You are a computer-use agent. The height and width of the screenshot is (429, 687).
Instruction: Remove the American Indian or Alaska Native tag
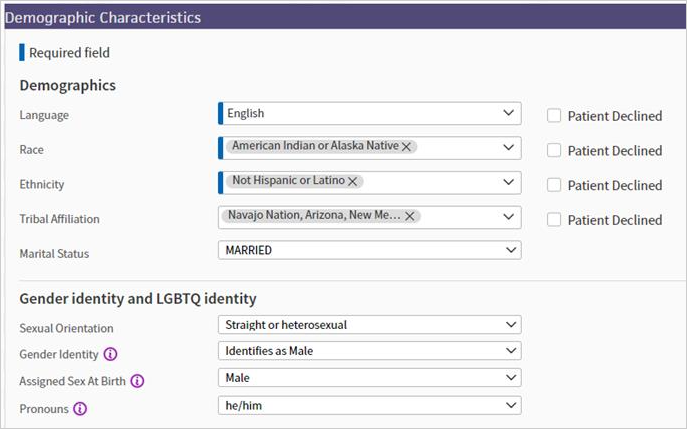coord(406,147)
